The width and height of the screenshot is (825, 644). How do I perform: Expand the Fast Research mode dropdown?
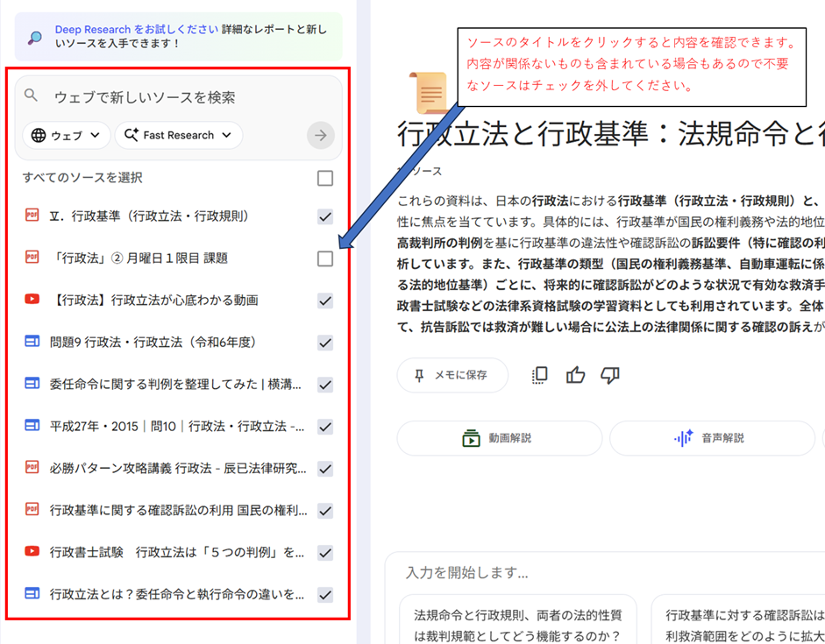178,135
